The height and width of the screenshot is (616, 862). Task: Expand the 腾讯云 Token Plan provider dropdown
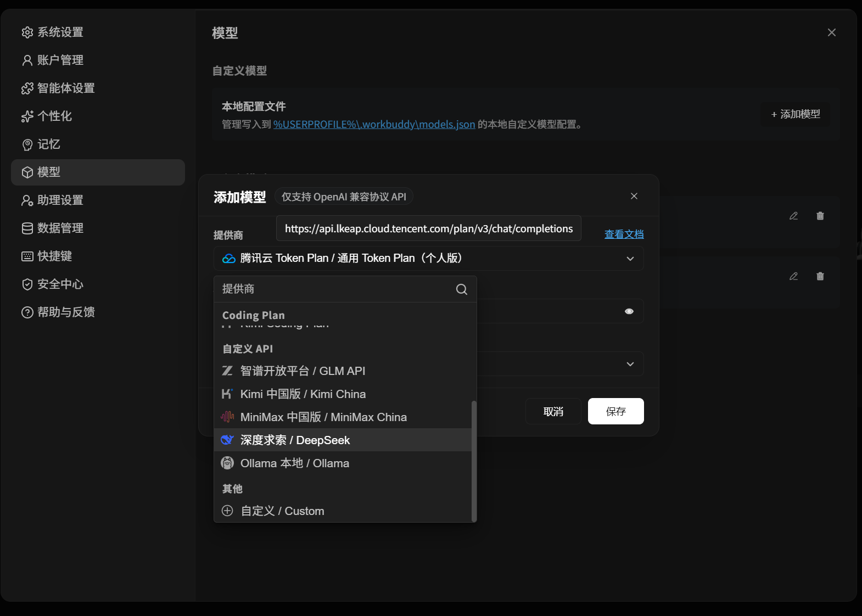tap(428, 258)
